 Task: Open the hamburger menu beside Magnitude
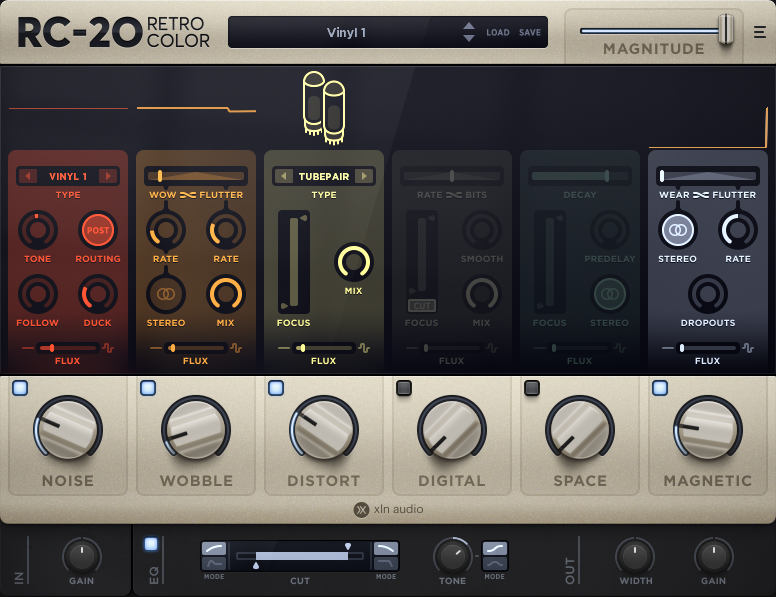pyautogui.click(x=759, y=31)
